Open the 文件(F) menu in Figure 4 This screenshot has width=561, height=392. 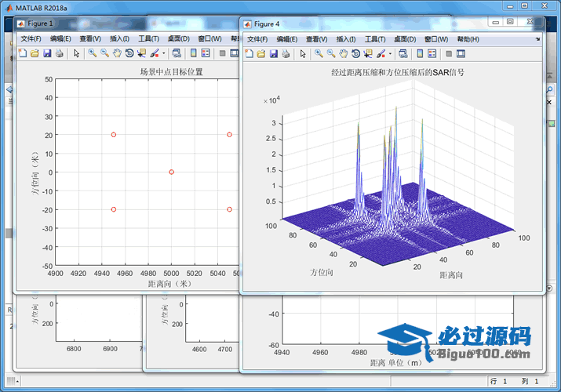(x=257, y=39)
